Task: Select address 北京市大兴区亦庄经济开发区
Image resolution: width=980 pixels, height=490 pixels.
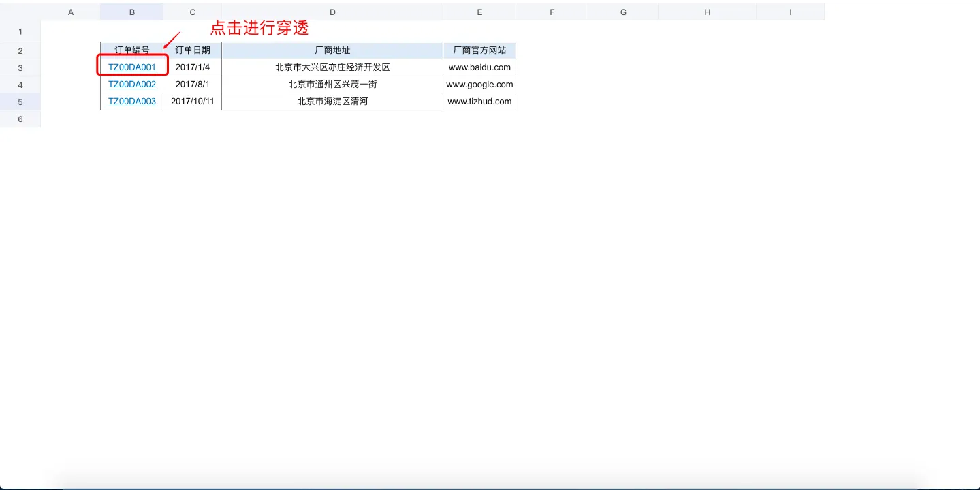Action: click(332, 67)
